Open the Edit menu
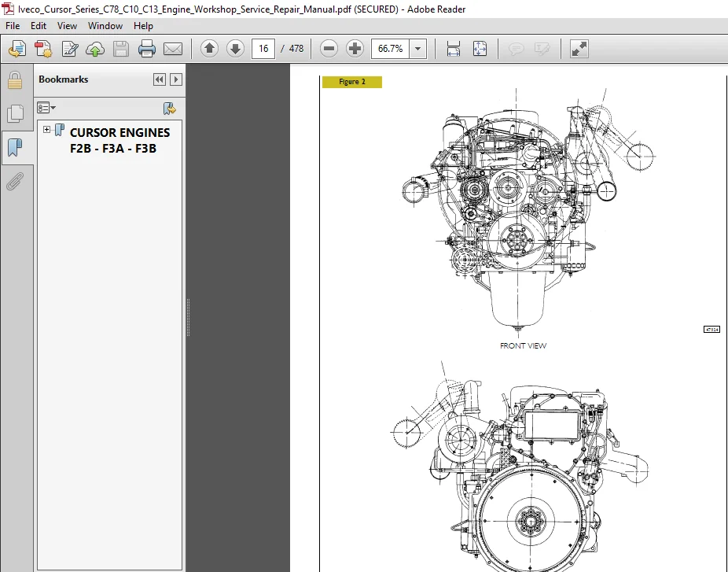 click(x=38, y=26)
